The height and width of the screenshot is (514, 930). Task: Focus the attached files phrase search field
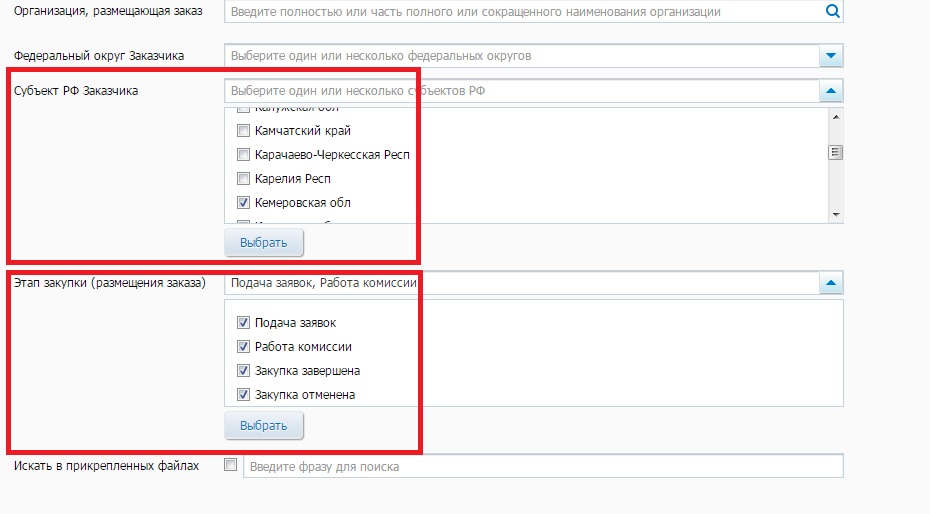pyautogui.click(x=543, y=466)
